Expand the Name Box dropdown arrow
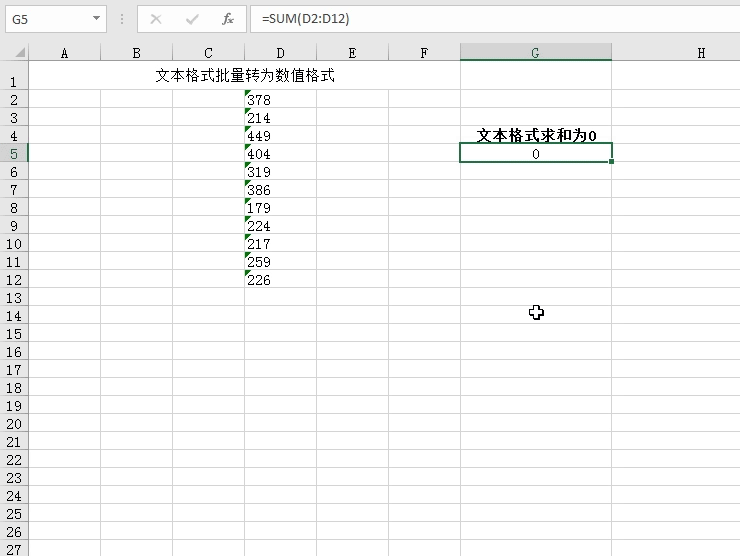740x556 pixels. (96, 18)
